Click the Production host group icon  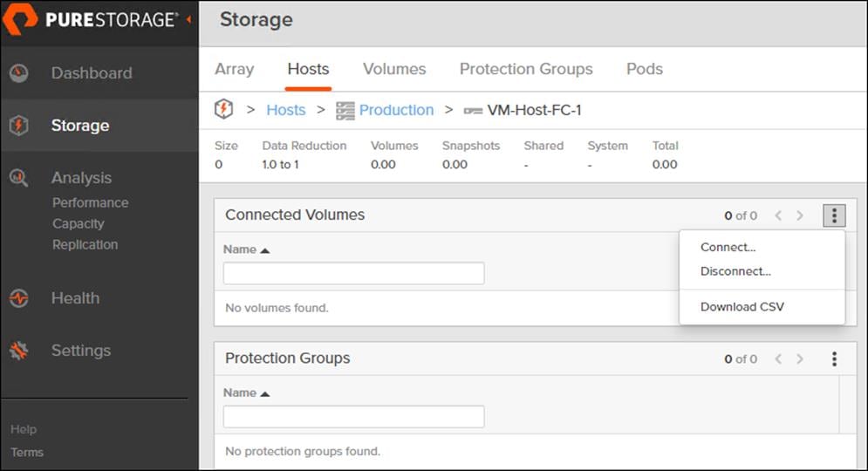click(345, 111)
